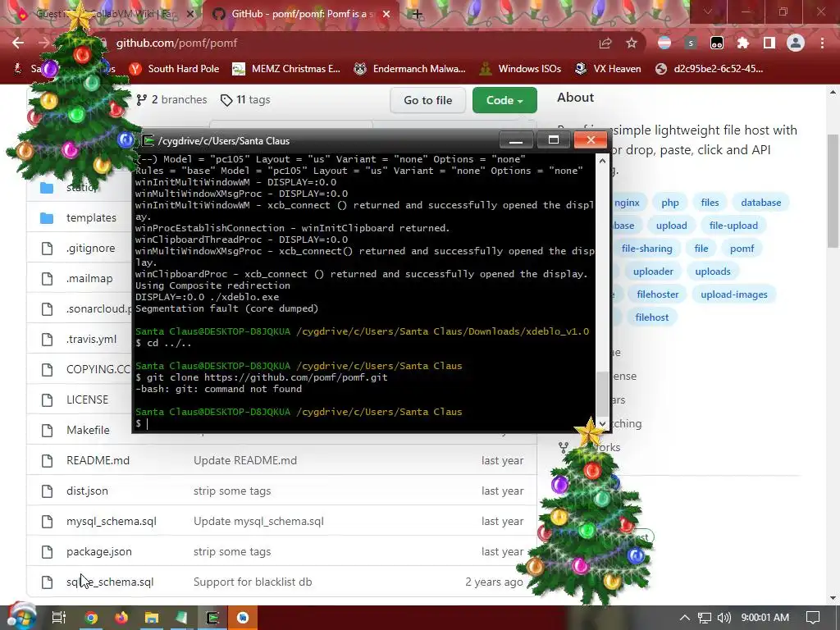Open the striped flag circle extension icon
840x630 pixels.
664,43
